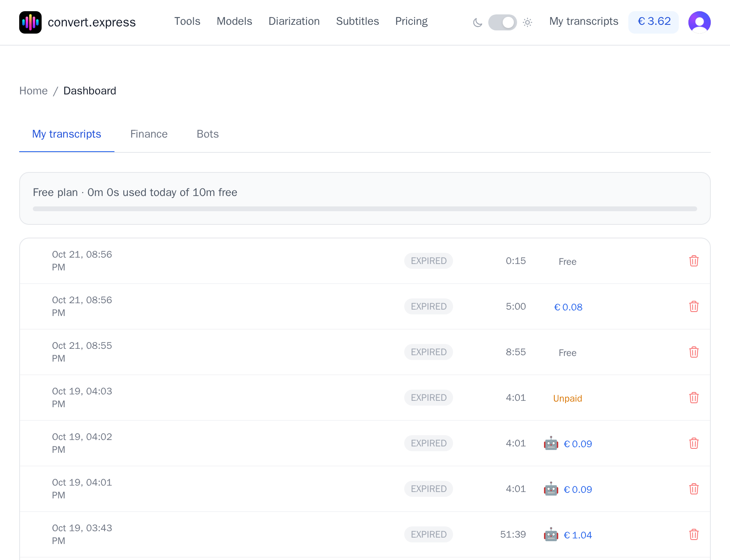Delete the 51:39 transcript row
Image resolution: width=730 pixels, height=560 pixels.
(x=694, y=534)
